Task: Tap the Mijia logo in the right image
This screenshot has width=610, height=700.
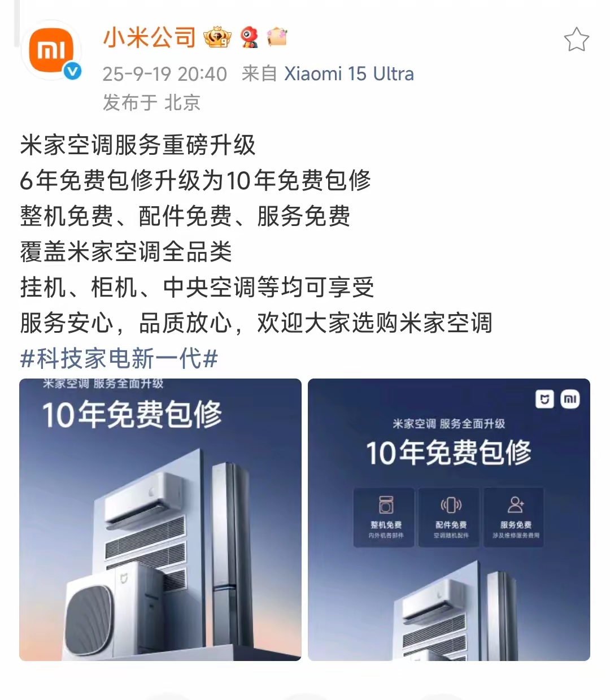Action: (x=544, y=399)
